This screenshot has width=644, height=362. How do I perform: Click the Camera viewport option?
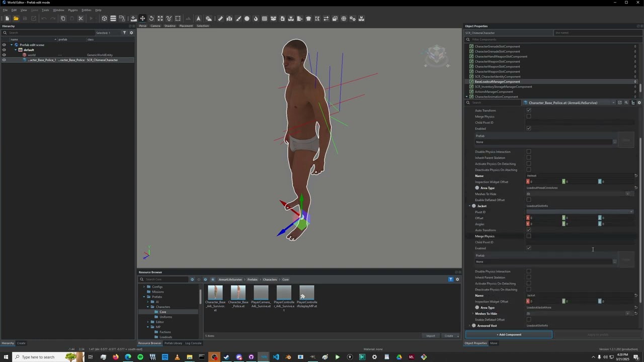pyautogui.click(x=155, y=26)
